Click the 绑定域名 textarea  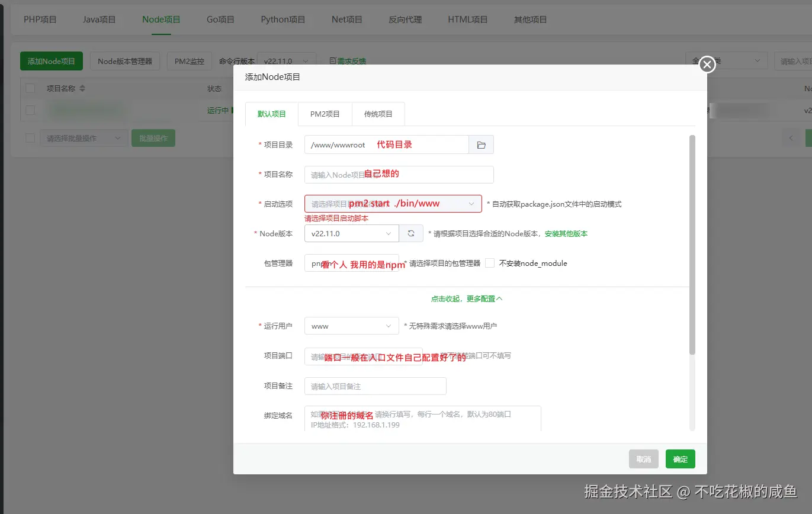(x=423, y=419)
